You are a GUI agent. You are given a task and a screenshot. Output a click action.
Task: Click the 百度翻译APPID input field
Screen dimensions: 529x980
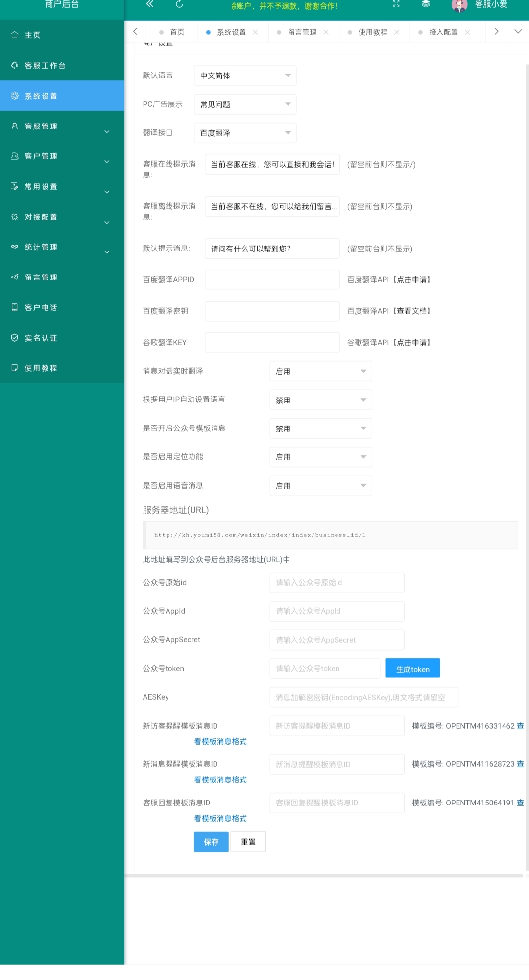272,279
